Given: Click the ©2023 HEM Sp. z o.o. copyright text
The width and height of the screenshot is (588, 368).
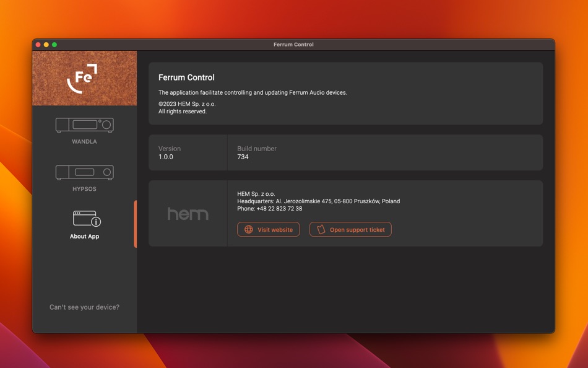Looking at the screenshot, I should tap(187, 104).
